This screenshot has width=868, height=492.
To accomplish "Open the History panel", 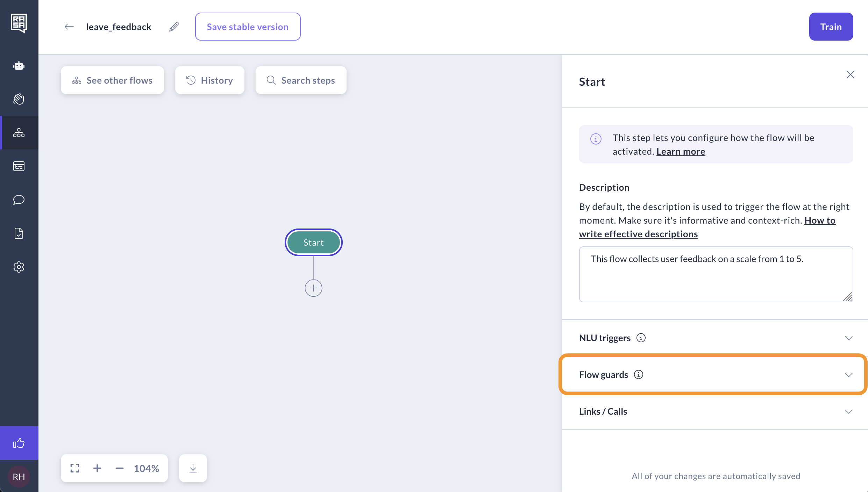I will tap(209, 80).
